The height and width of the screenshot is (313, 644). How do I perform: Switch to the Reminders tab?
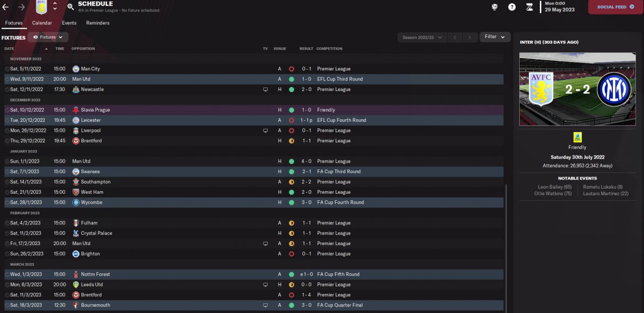[98, 23]
